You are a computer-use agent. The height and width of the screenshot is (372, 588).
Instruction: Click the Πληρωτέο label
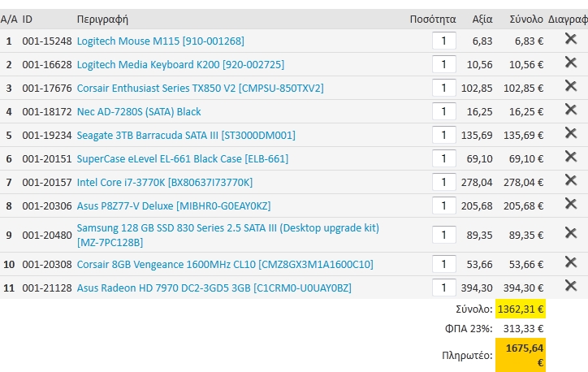pyautogui.click(x=467, y=356)
